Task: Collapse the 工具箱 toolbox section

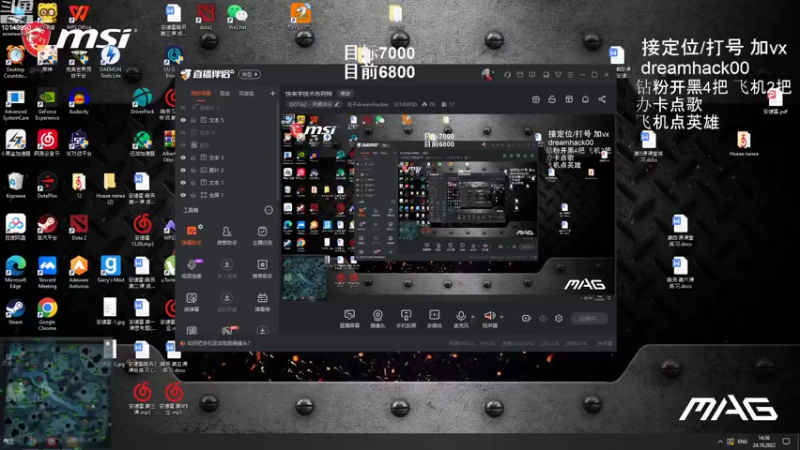Action: 268,210
